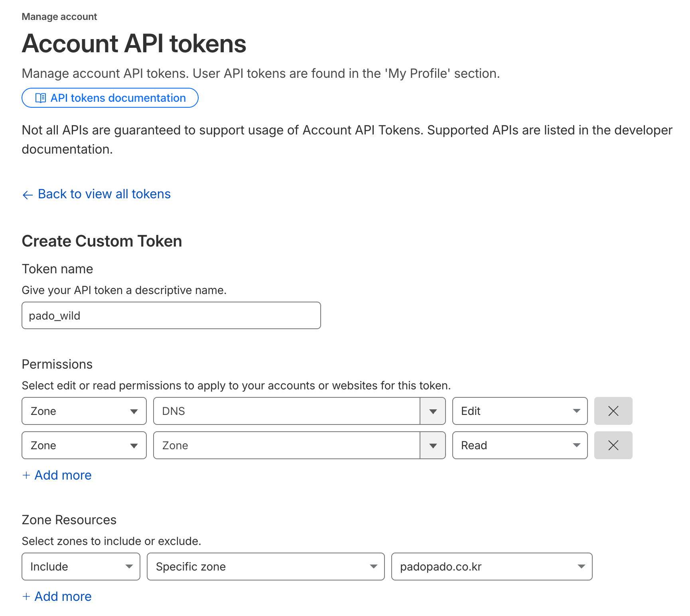Click the arrow button of the DNS combo box
This screenshot has width=690, height=616.
tap(433, 411)
